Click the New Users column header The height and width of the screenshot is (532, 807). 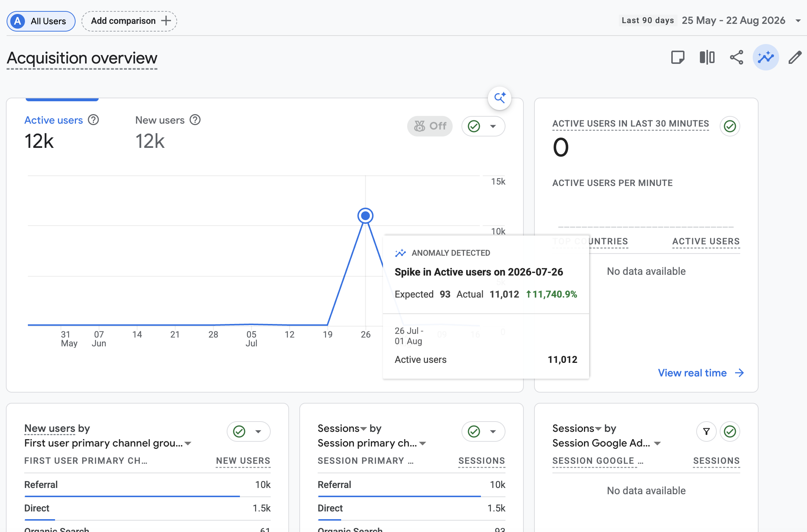point(243,461)
